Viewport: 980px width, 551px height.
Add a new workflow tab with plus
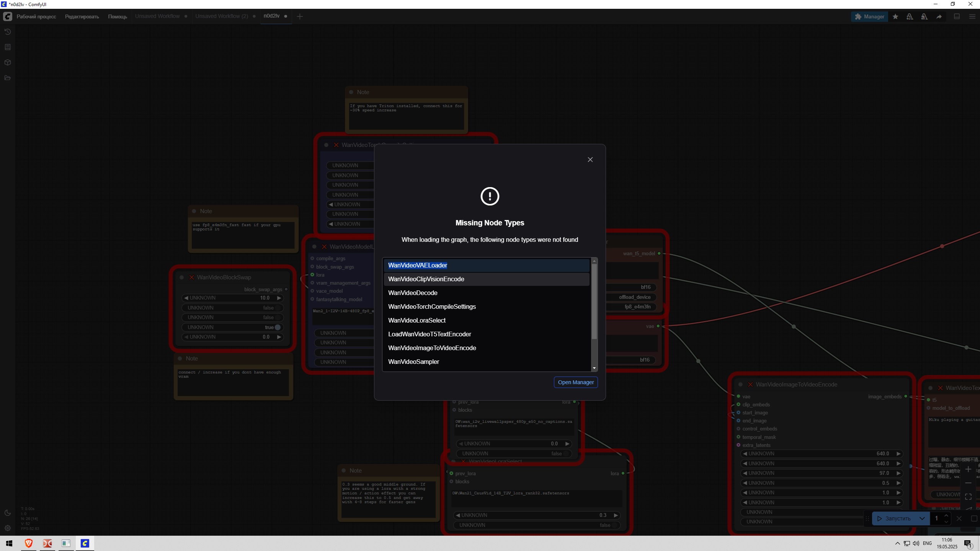click(300, 16)
